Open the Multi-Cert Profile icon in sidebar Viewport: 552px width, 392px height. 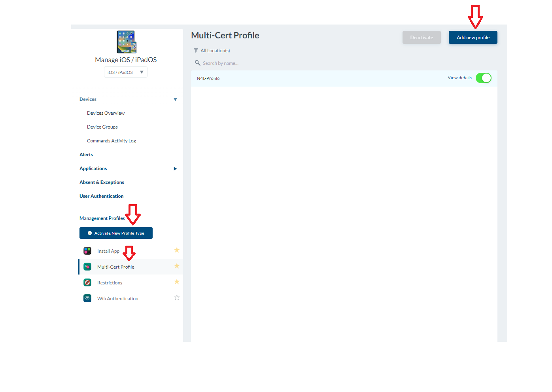coord(87,266)
